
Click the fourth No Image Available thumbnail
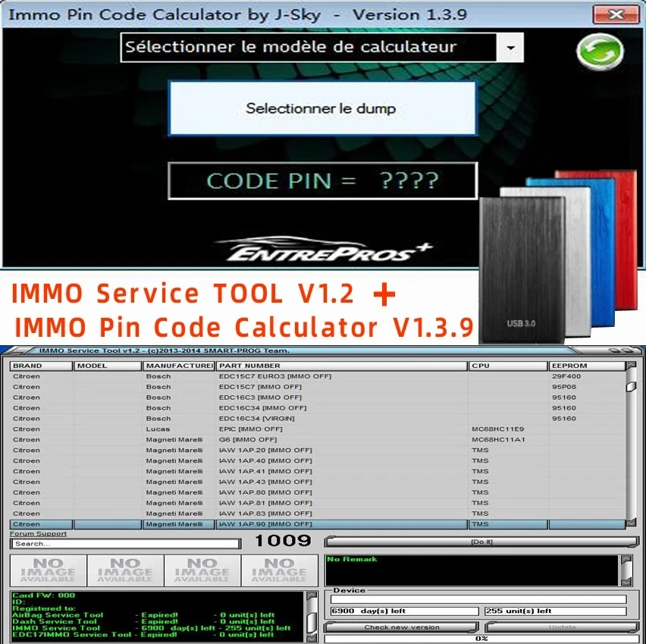(279, 570)
